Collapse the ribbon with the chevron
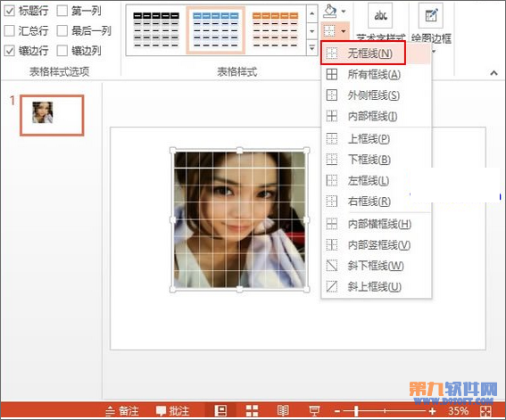Screen dimensions: 506x420 (x=494, y=73)
